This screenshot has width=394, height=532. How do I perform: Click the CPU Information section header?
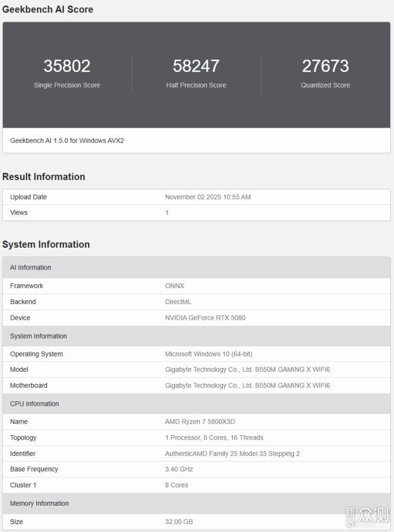pyautogui.click(x=34, y=404)
